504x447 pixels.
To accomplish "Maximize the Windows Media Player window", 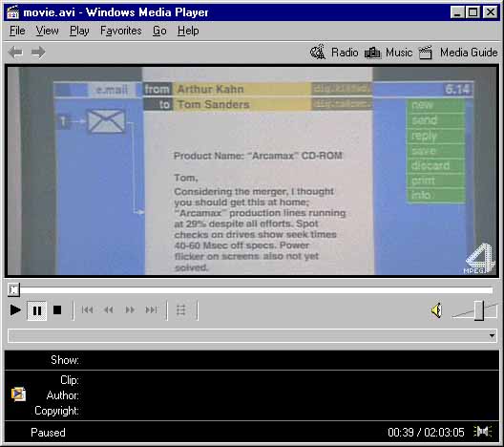I will click(472, 12).
